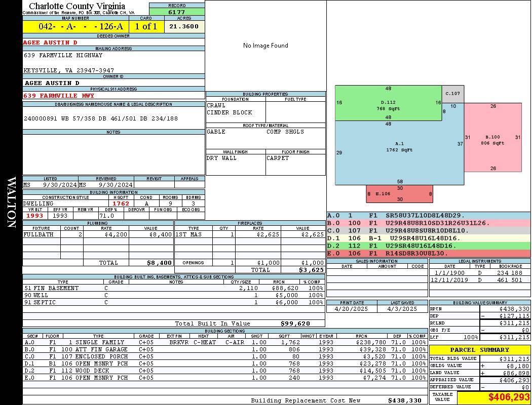The image size is (532, 405).
Task: Select the C.0 sketch code row
Action: point(429,230)
